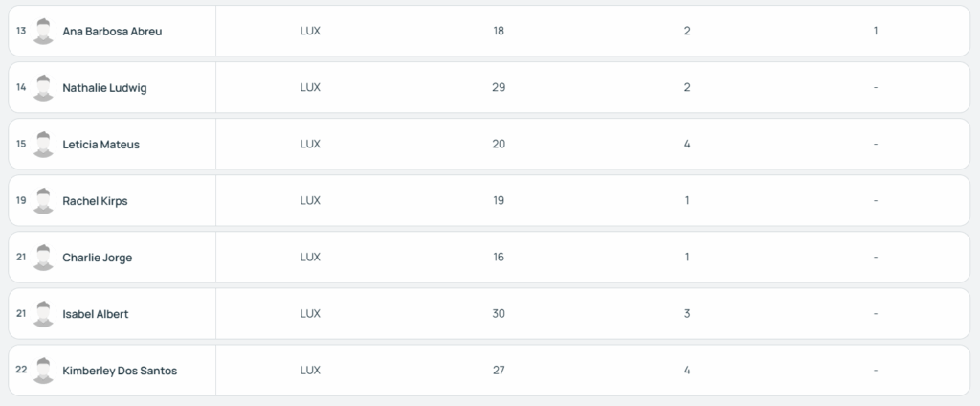Open Charlie Jorge's player page
This screenshot has width=980, height=406.
click(97, 258)
